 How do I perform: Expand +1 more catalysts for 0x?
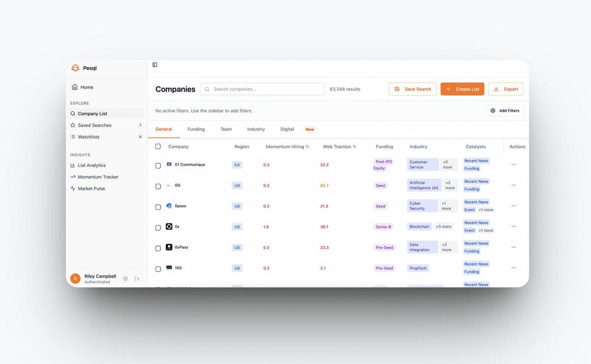[x=486, y=231]
